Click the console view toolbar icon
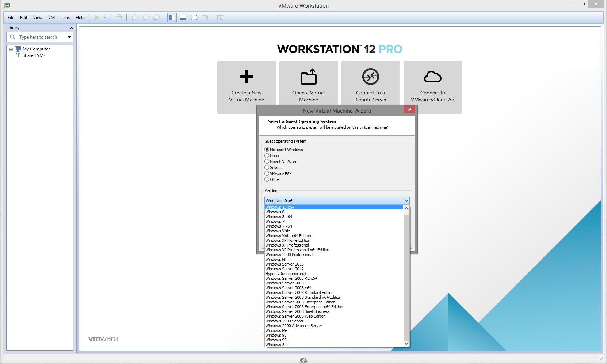The height and width of the screenshot is (364, 607). point(221,18)
